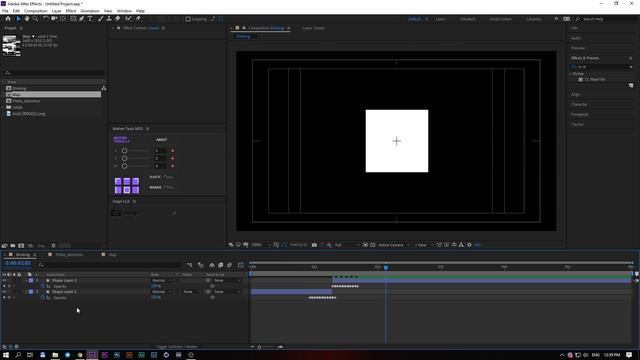Select the Puppet Pin tool
640x360 pixels.
[x=138, y=19]
